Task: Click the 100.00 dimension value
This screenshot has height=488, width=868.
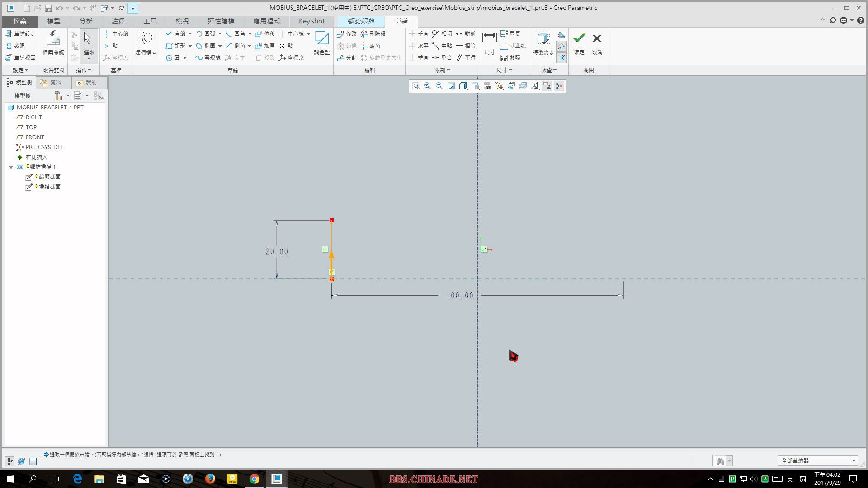Action: (460, 296)
